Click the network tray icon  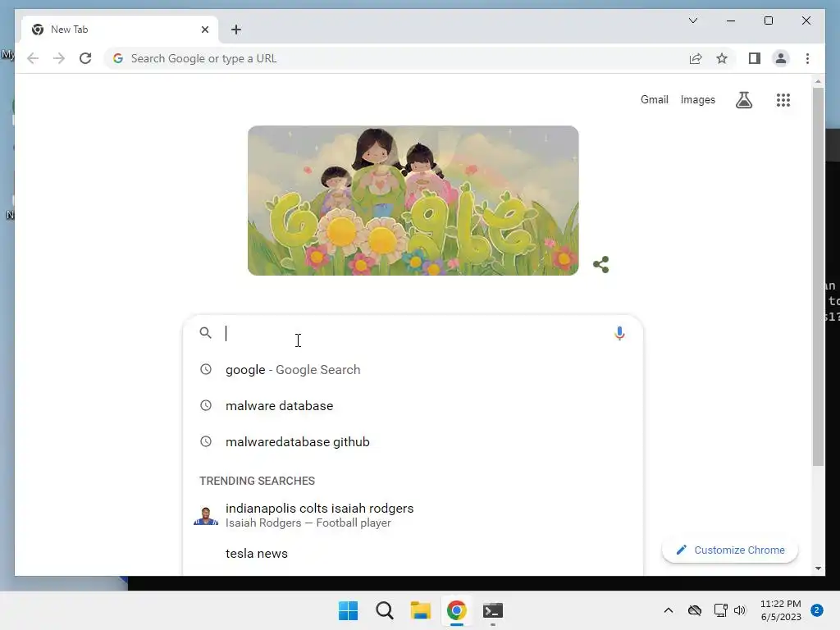click(x=720, y=610)
